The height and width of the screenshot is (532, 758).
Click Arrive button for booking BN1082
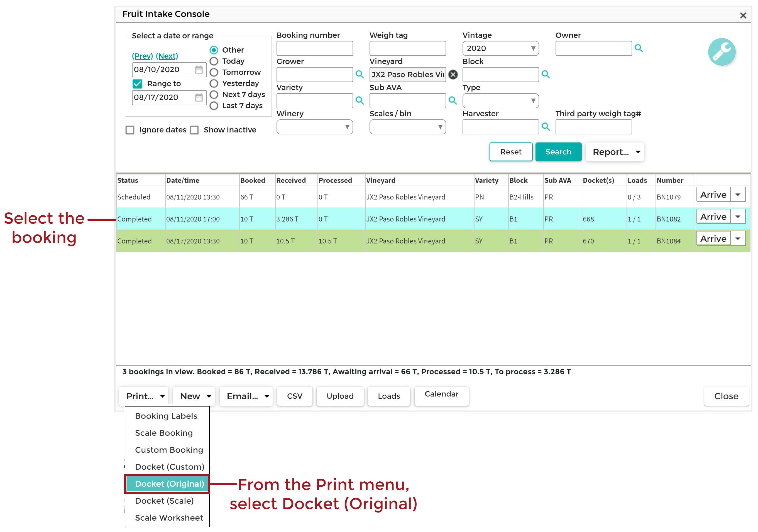point(713,217)
